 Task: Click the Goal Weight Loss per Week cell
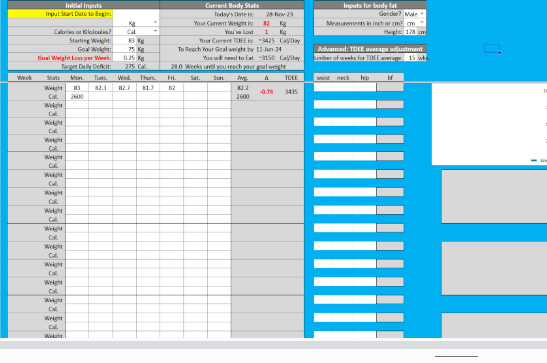tap(124, 58)
